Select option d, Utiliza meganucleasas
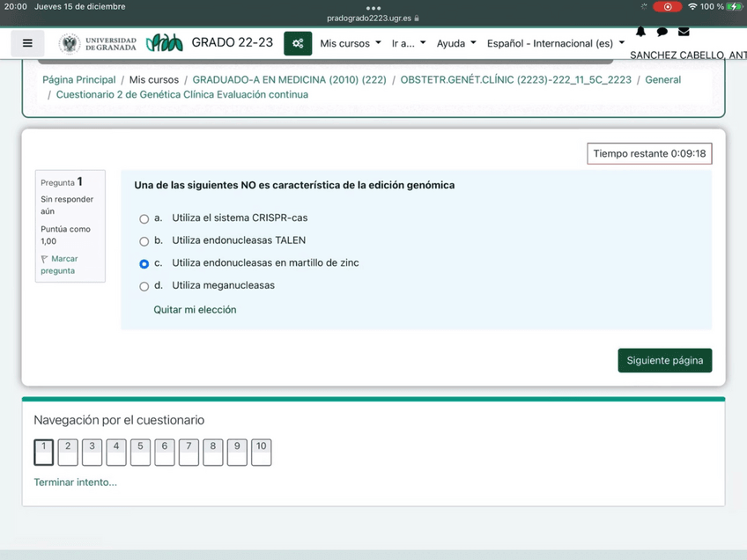The width and height of the screenshot is (747, 560). point(144,286)
